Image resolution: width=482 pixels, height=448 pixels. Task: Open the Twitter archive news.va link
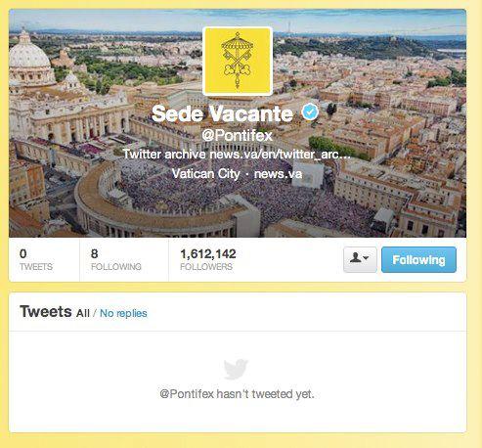(x=237, y=155)
